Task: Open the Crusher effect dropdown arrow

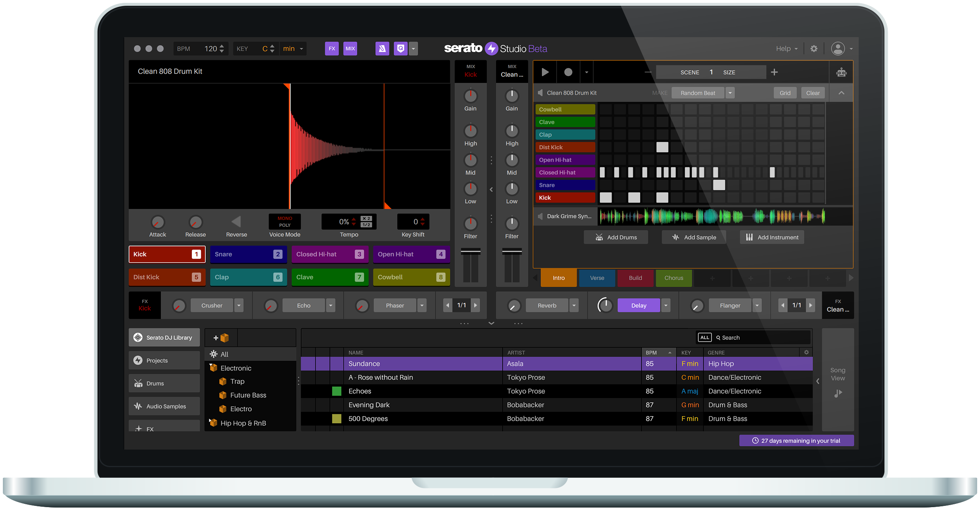Action: pos(239,305)
